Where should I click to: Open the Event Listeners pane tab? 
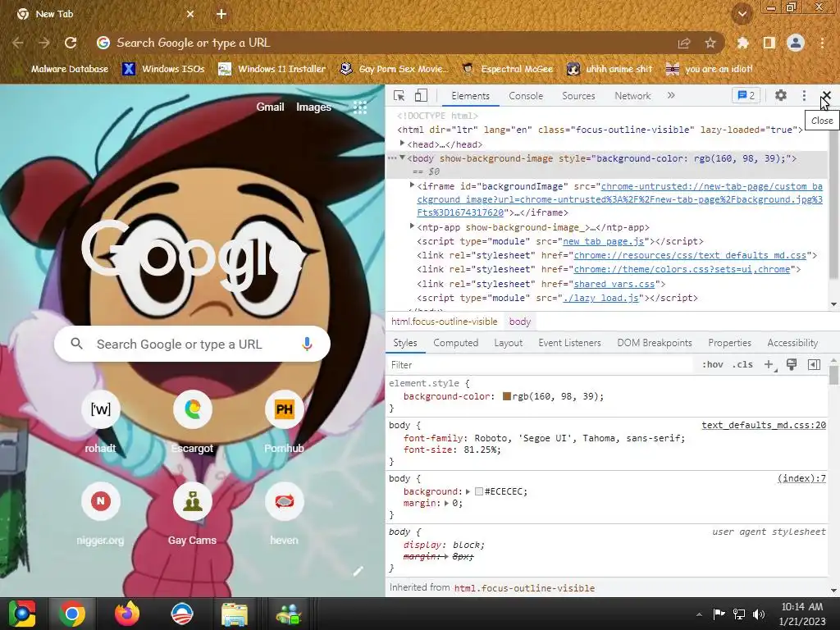pos(569,343)
